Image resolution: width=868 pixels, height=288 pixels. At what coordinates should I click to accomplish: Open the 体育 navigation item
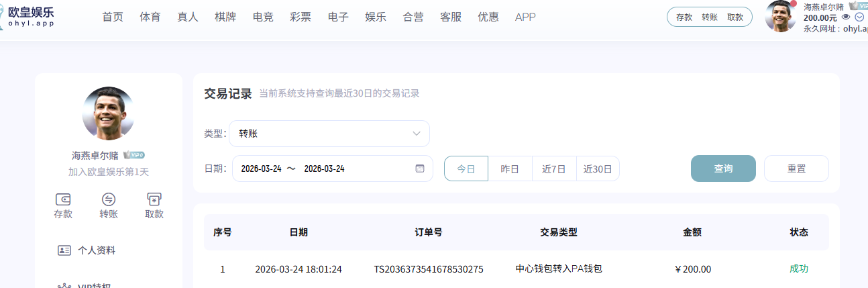click(150, 17)
